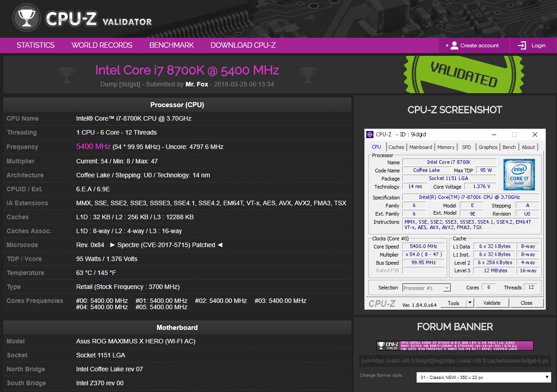Select DOWNLOAD CPU-Z in the navigation bar
This screenshot has width=557, height=392.
243,45
